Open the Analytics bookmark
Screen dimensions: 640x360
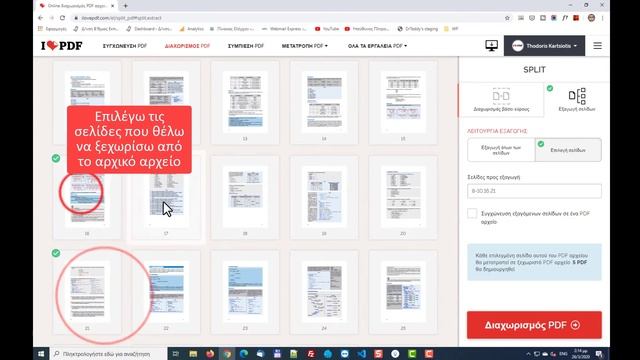pyautogui.click(x=191, y=29)
